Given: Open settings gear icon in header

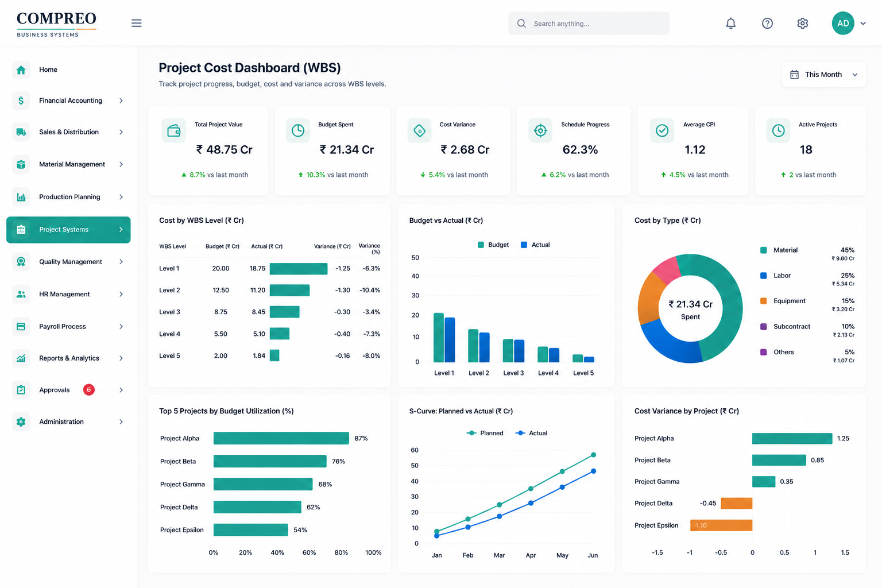Looking at the screenshot, I should pyautogui.click(x=803, y=23).
